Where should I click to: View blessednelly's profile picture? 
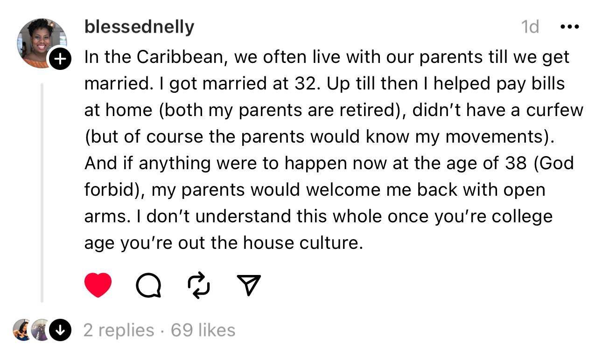(42, 43)
